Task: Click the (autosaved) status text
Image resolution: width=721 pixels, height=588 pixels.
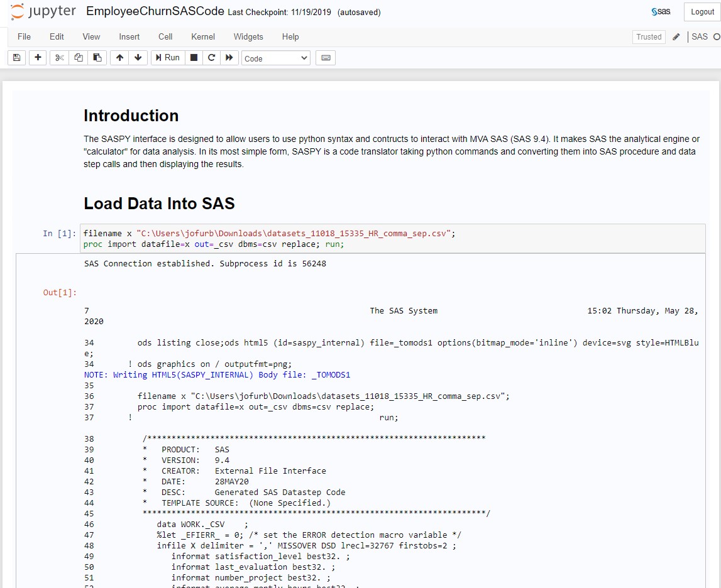Action: pyautogui.click(x=359, y=13)
